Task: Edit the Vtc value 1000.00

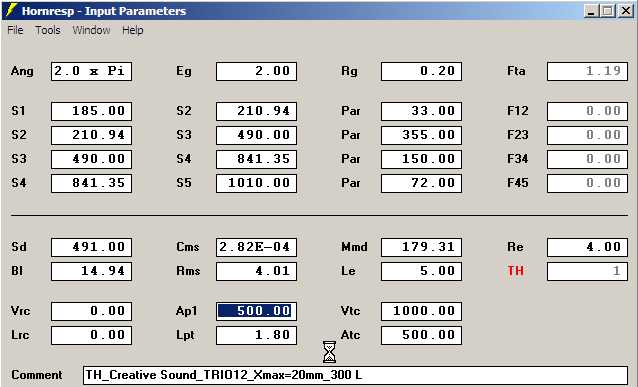Action: (421, 311)
